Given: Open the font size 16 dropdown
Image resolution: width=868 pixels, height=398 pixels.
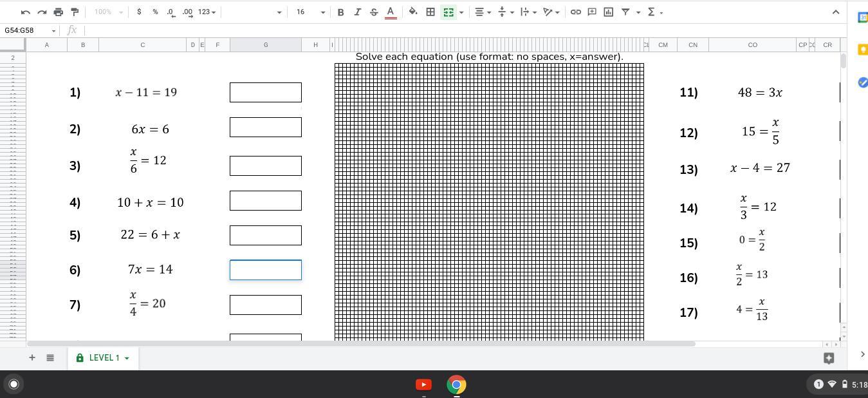Looking at the screenshot, I should (x=310, y=12).
